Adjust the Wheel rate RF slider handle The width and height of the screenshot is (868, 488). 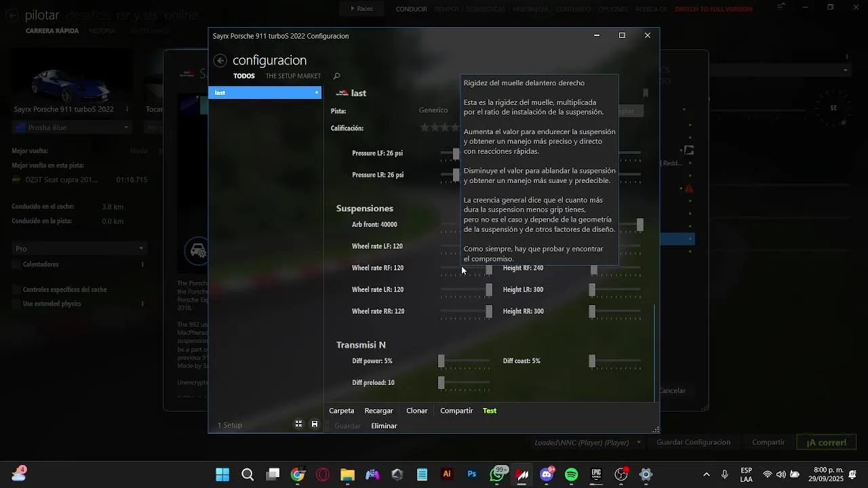point(489,269)
